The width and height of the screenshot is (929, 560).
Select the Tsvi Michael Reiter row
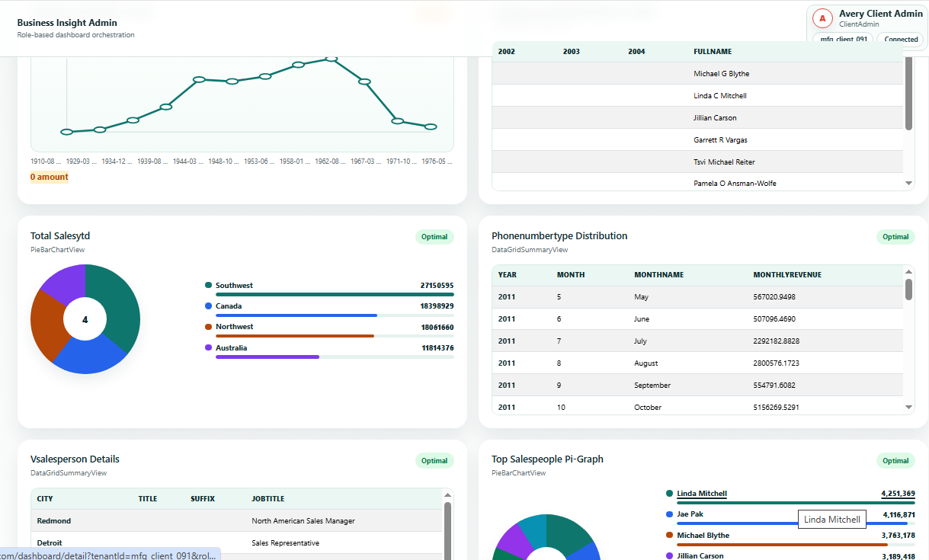[697, 162]
